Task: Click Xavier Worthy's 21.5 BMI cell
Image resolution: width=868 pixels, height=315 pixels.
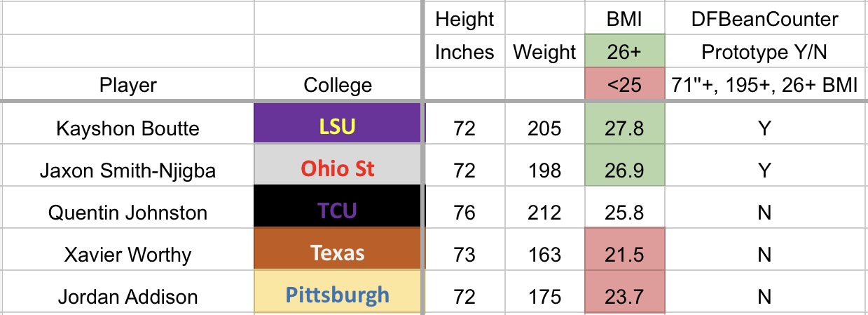Action: [624, 255]
